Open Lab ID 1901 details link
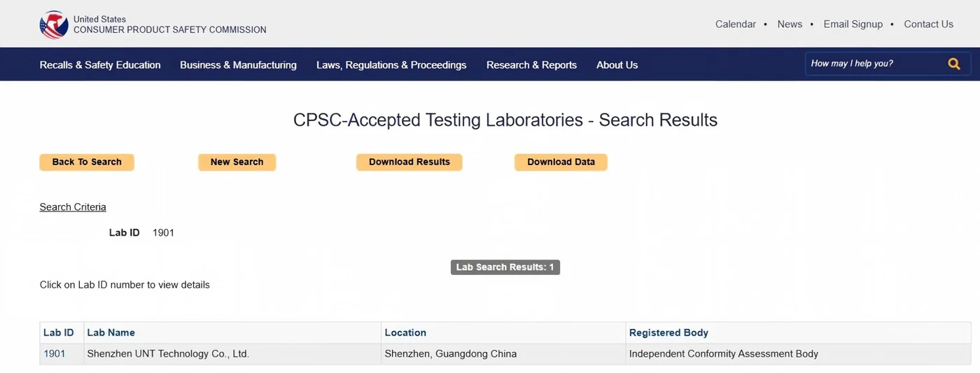This screenshot has width=980, height=373. pyautogui.click(x=55, y=354)
